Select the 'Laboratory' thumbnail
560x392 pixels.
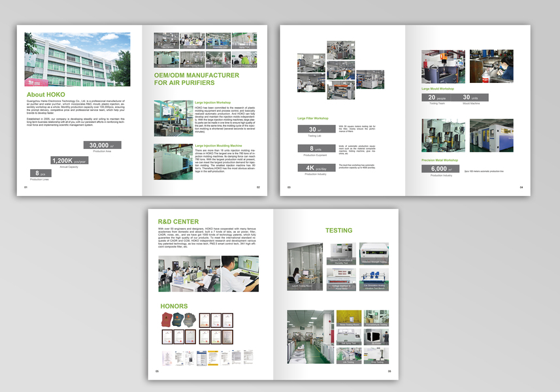(x=218, y=59)
